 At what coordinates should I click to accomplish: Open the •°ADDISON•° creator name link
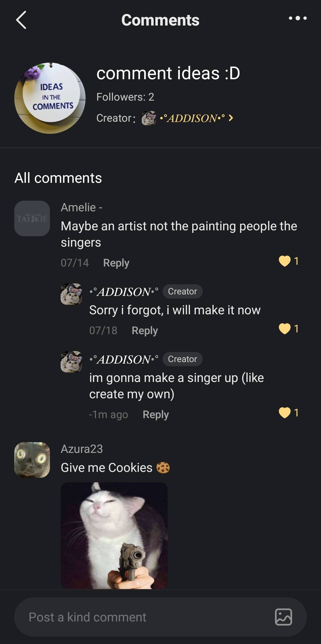pos(192,118)
